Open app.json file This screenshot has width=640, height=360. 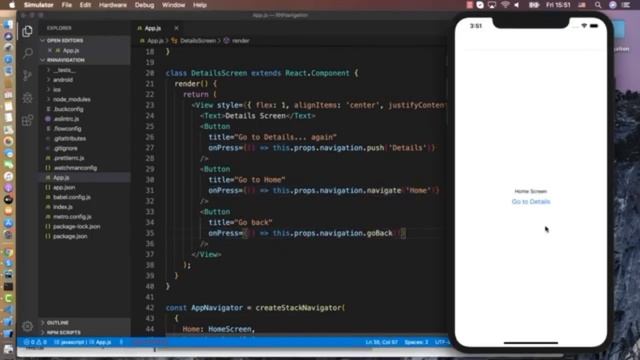[64, 187]
